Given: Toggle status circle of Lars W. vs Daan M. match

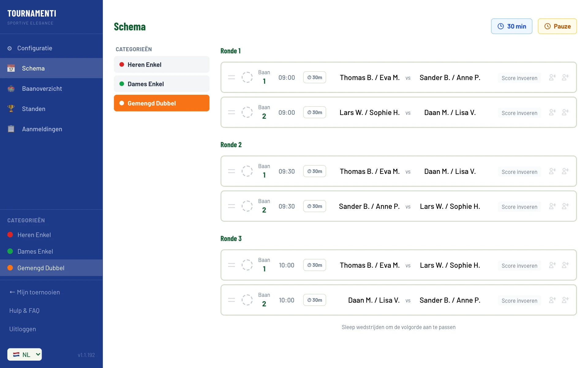Looking at the screenshot, I should (247, 112).
